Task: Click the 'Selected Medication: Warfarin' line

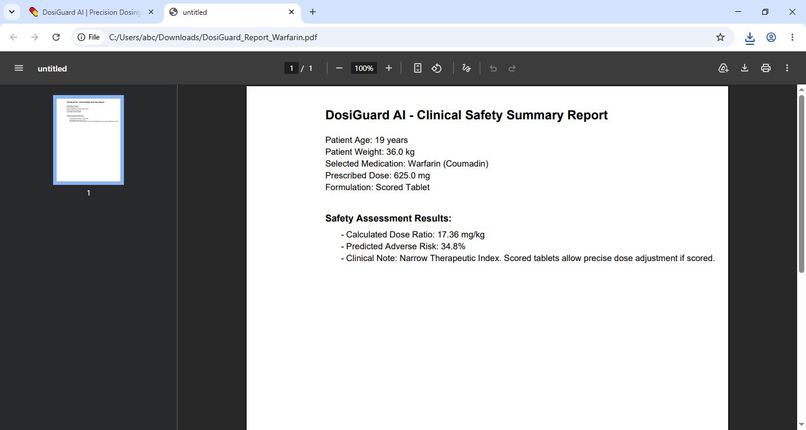Action: [x=407, y=163]
